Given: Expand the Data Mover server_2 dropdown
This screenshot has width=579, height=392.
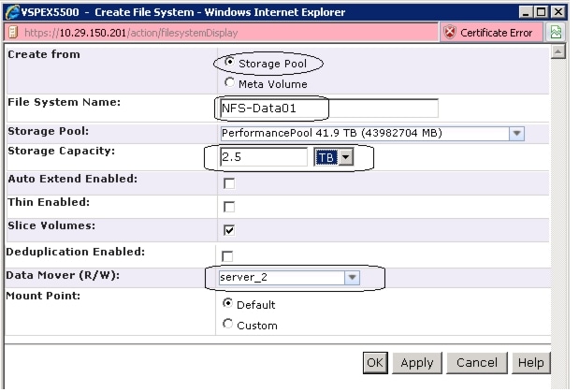Looking at the screenshot, I should click(352, 277).
